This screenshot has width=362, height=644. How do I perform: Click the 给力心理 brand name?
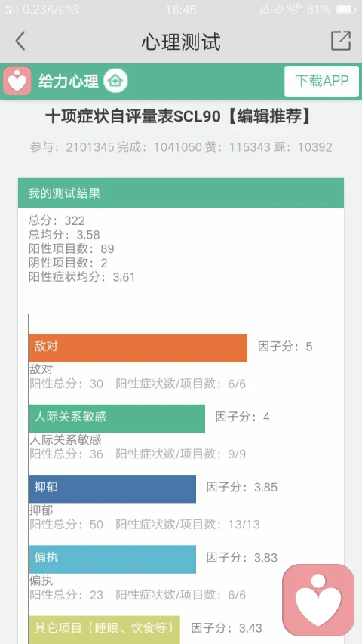(x=69, y=82)
